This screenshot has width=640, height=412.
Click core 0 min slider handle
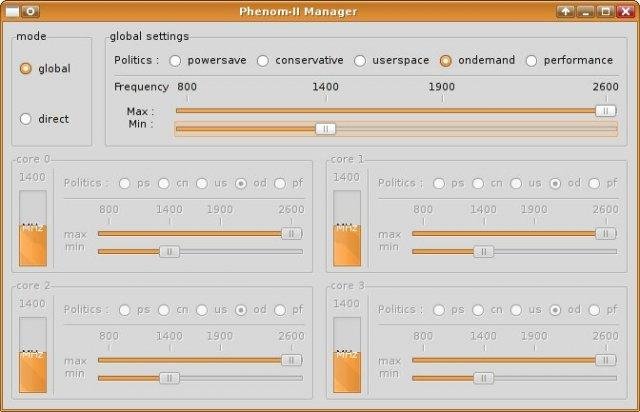[x=169, y=252]
